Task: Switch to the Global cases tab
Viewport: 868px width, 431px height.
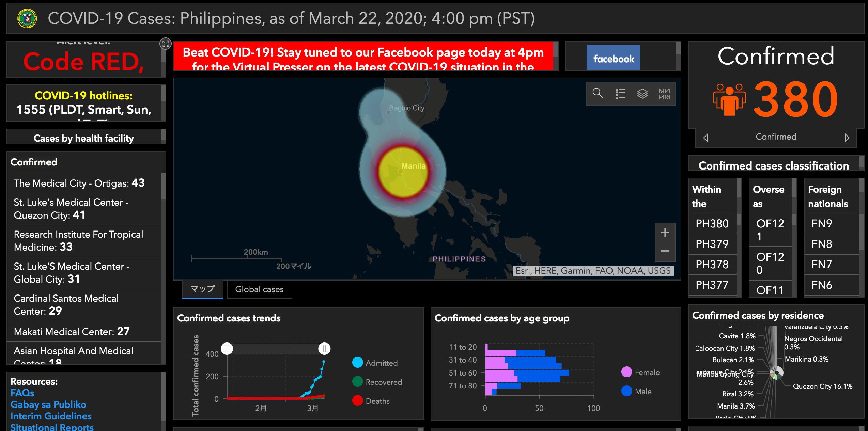Action: (259, 289)
